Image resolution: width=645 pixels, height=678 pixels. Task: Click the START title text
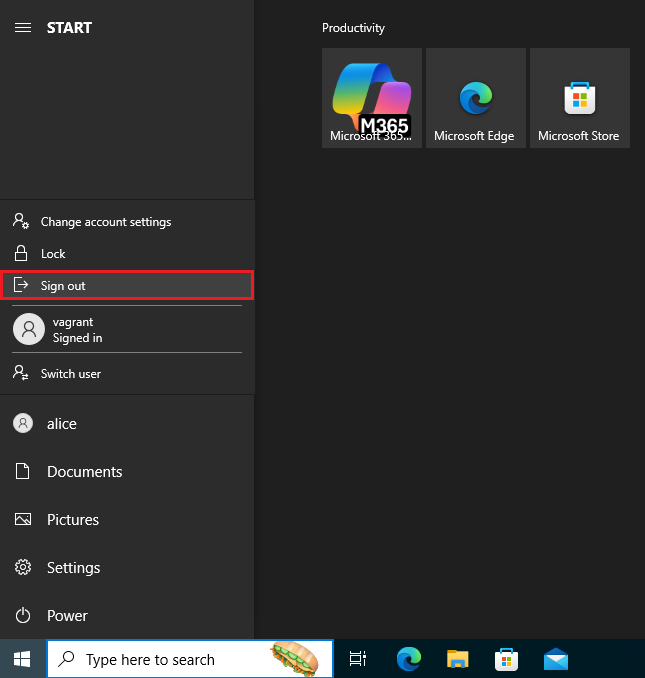click(x=69, y=28)
